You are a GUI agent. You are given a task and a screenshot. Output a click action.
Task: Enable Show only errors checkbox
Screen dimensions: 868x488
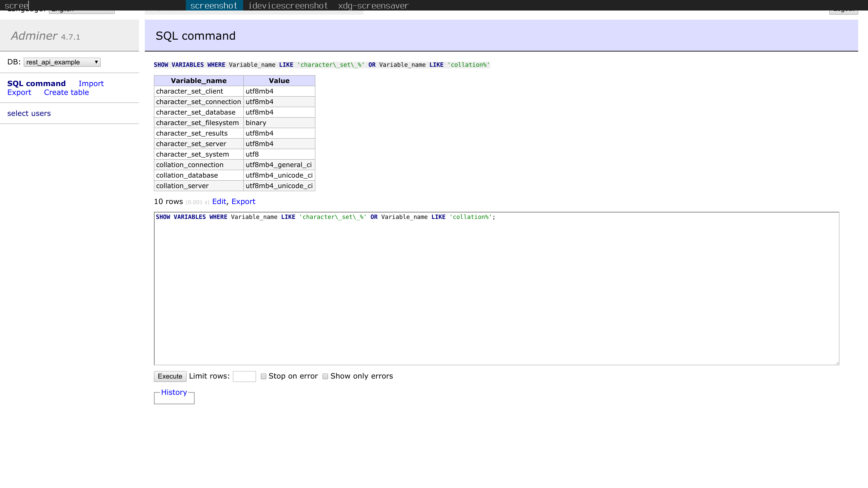point(325,376)
